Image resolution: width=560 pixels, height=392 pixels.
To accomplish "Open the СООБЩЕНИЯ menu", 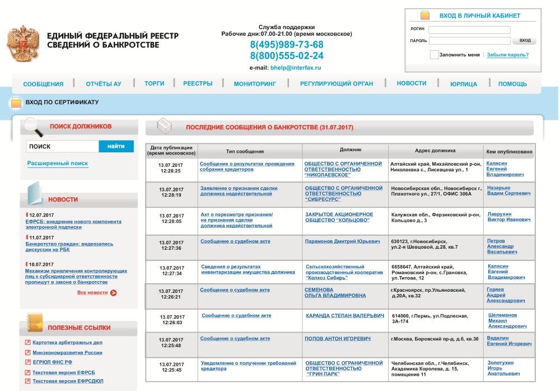I will pyautogui.click(x=43, y=84).
